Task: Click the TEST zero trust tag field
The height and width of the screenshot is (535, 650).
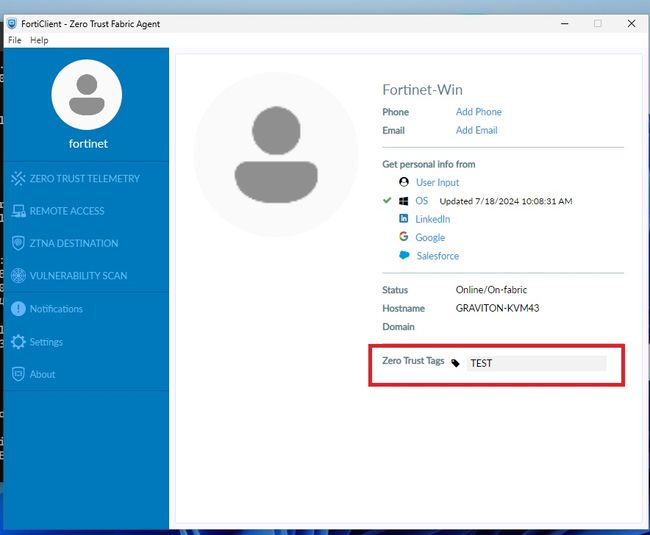Action: point(536,363)
